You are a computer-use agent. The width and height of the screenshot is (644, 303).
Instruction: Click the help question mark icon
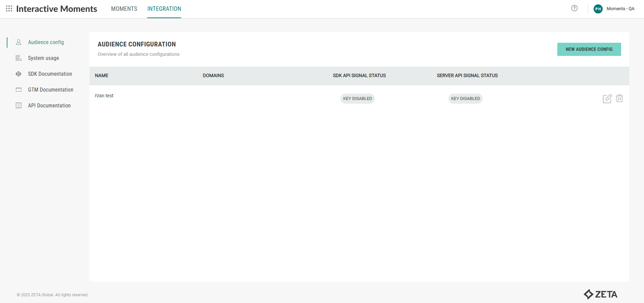pyautogui.click(x=574, y=8)
